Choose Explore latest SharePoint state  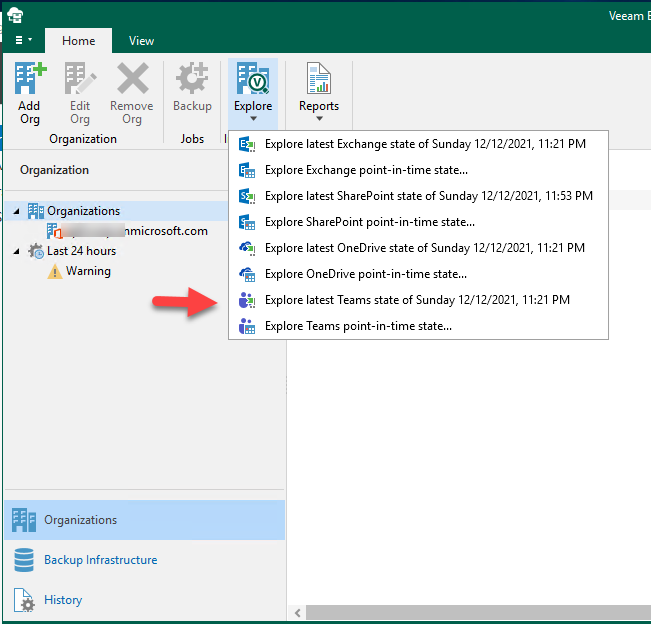428,196
